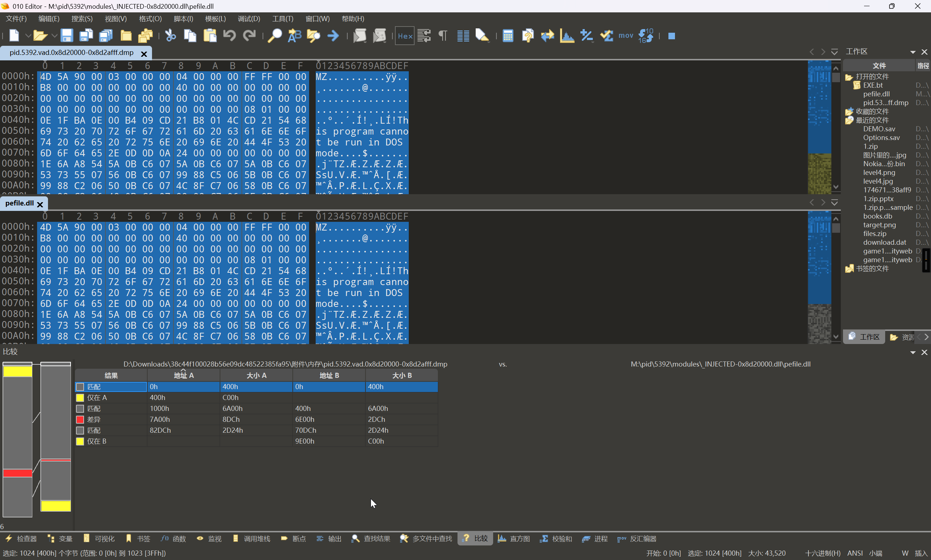Open Find with magnifier icon

[x=275, y=36]
